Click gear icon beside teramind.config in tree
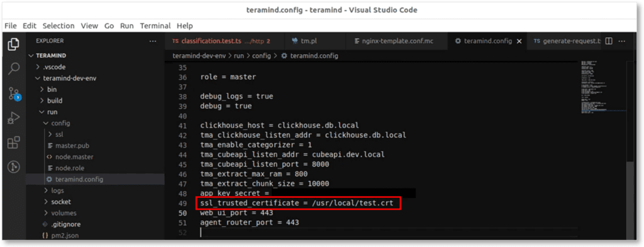Image resolution: width=644 pixels, height=247 pixels. (x=49, y=180)
